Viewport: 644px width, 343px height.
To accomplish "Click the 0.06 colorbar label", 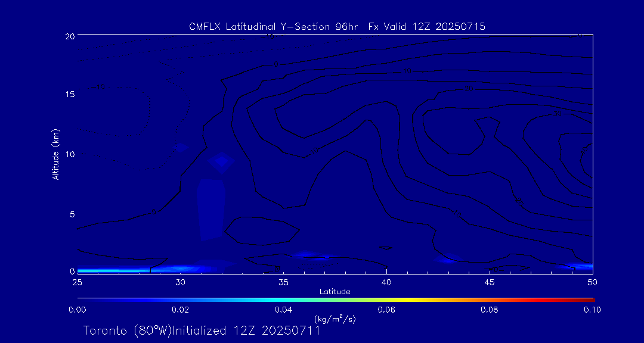I will pyautogui.click(x=386, y=310).
